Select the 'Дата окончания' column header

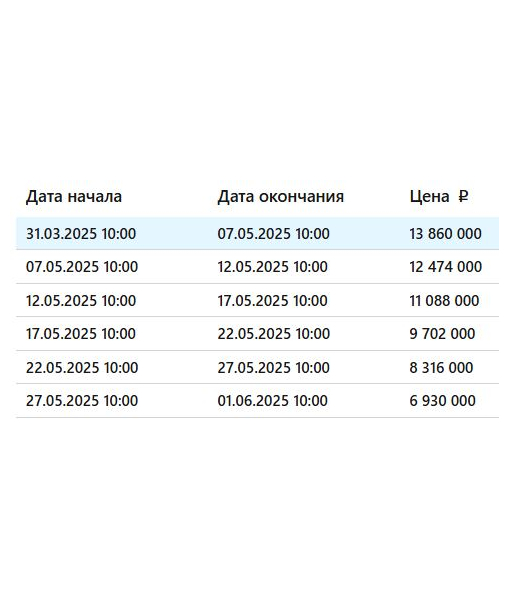[281, 197]
